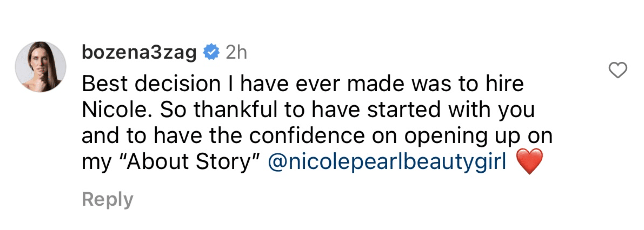The height and width of the screenshot is (230, 644).
Task: Open bozena3zag's profile picture
Action: click(x=40, y=67)
